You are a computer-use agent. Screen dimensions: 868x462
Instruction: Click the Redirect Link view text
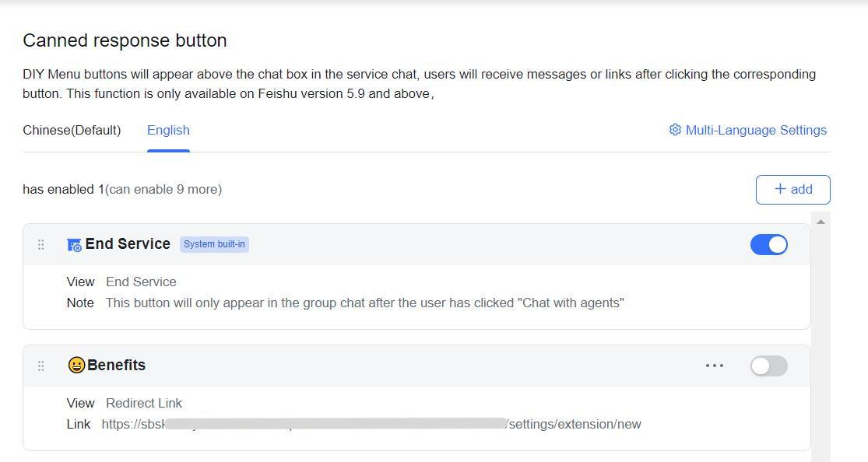143,403
